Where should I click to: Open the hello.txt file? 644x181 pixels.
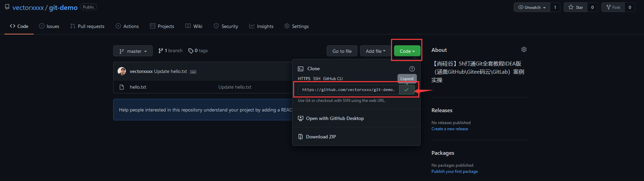click(x=138, y=87)
